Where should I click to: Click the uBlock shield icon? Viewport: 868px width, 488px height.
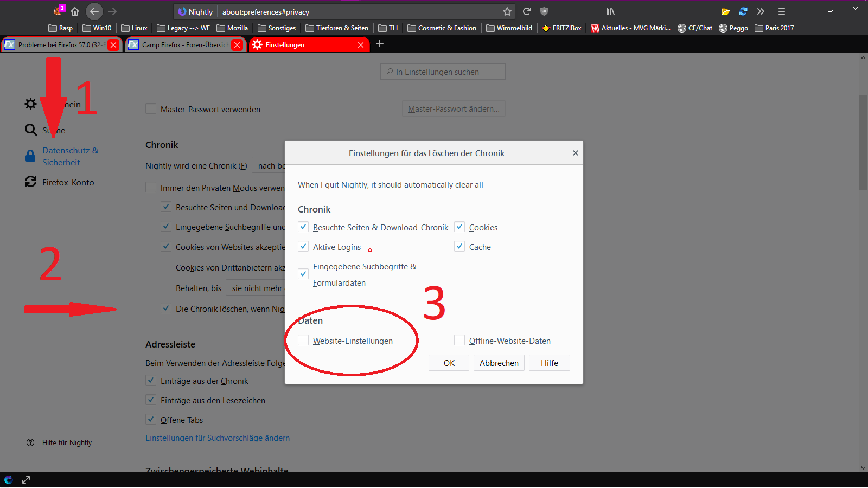tap(544, 11)
